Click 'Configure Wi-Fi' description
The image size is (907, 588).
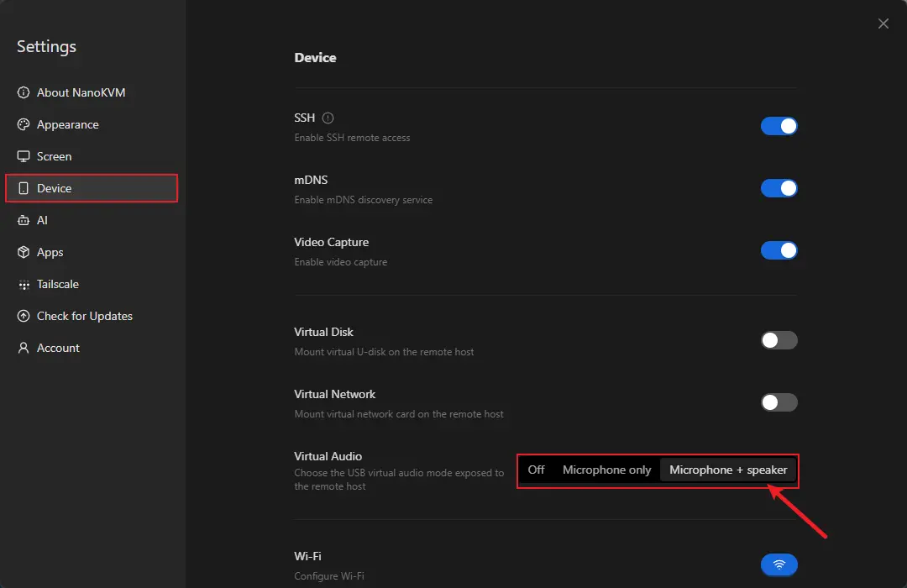coord(329,576)
